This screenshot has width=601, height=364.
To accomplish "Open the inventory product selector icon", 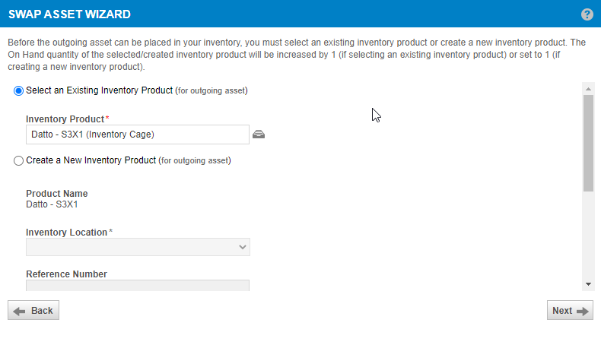I will click(x=259, y=135).
